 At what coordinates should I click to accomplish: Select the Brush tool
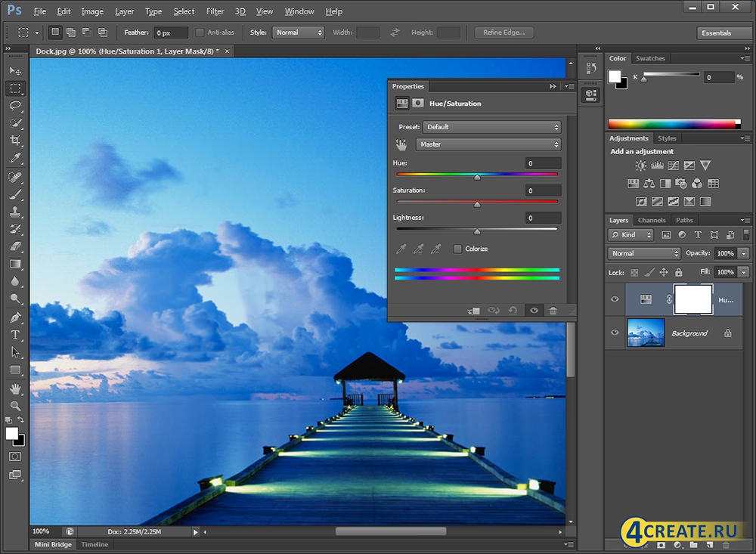coord(15,194)
